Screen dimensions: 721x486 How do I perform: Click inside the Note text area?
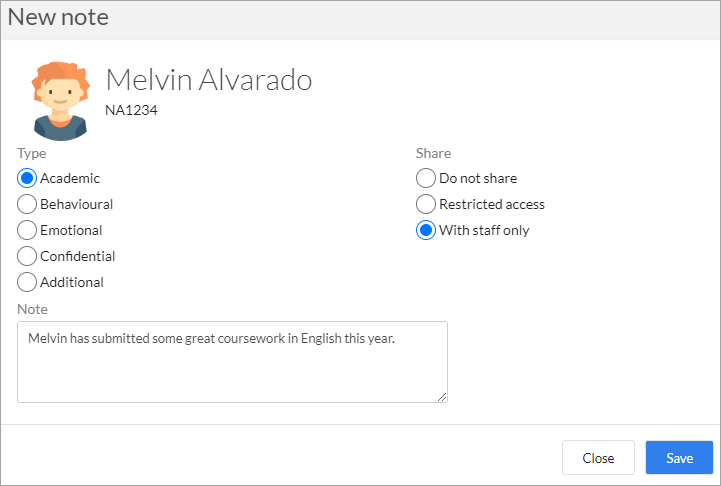click(232, 362)
